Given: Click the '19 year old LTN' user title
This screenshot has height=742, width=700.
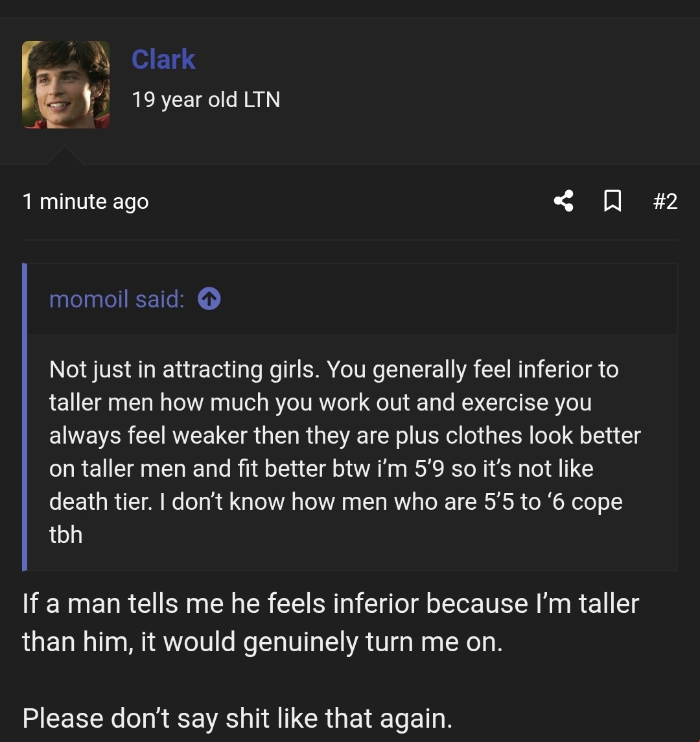Looking at the screenshot, I should point(205,100).
